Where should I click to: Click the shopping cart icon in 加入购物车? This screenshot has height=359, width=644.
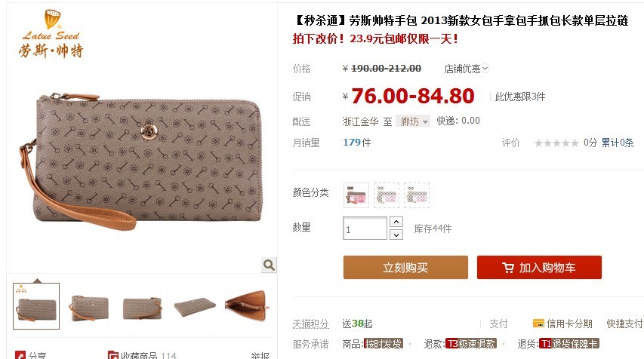click(x=508, y=268)
